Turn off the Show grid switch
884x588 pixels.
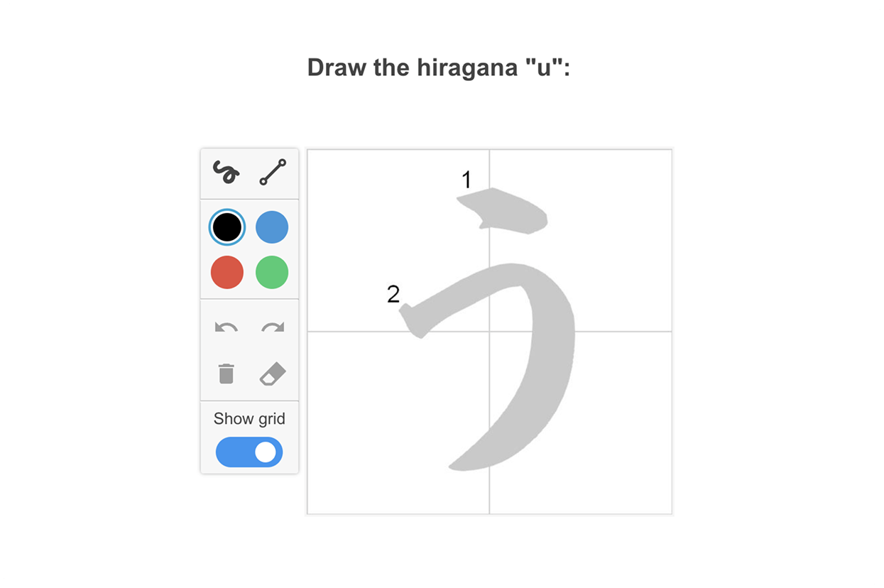[249, 452]
